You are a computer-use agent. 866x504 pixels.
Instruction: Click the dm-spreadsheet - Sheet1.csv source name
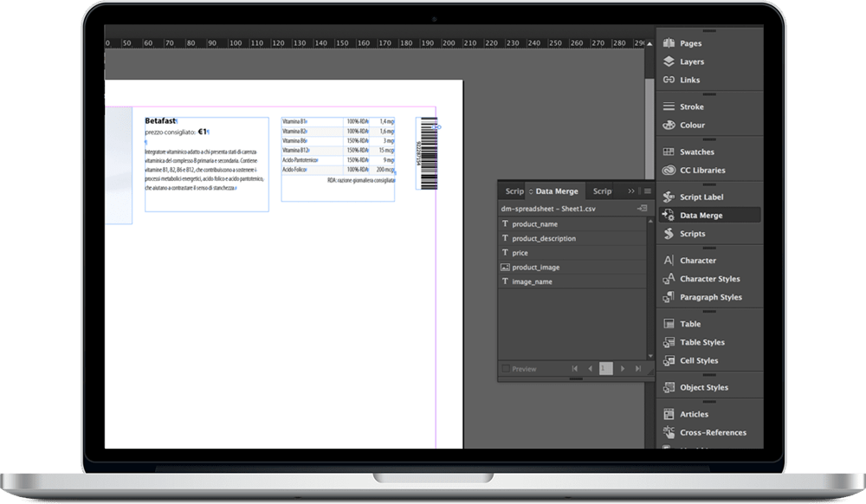(548, 209)
